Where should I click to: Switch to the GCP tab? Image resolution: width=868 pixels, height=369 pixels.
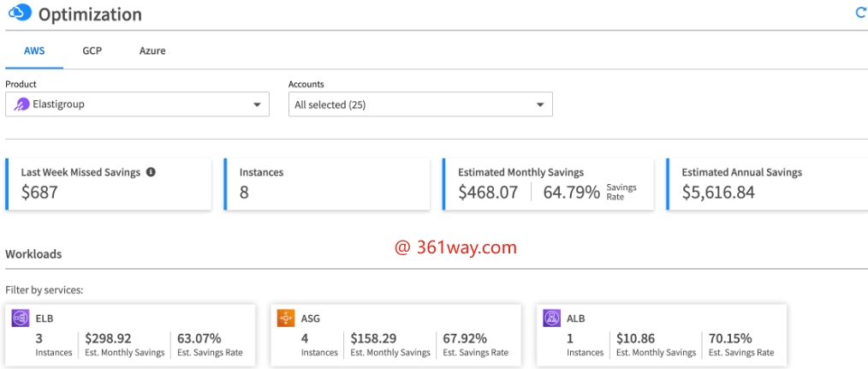pos(92,51)
